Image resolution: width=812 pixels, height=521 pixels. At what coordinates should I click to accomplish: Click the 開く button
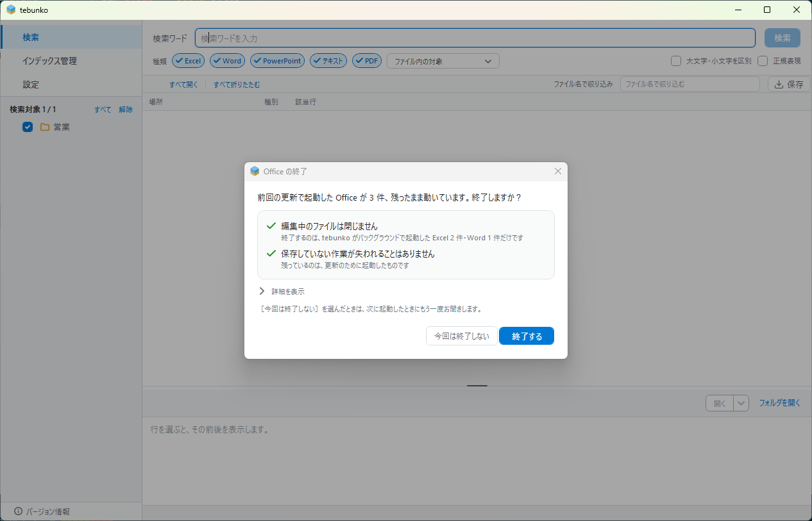pos(720,403)
